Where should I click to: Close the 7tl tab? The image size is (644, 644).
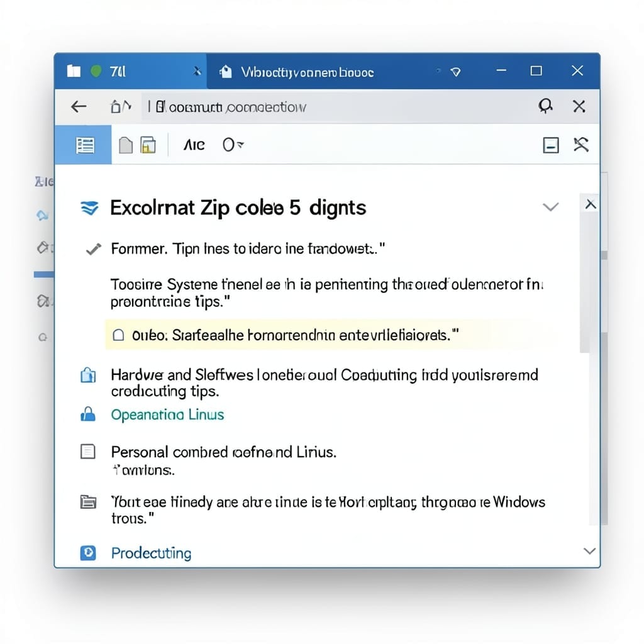pos(197,72)
